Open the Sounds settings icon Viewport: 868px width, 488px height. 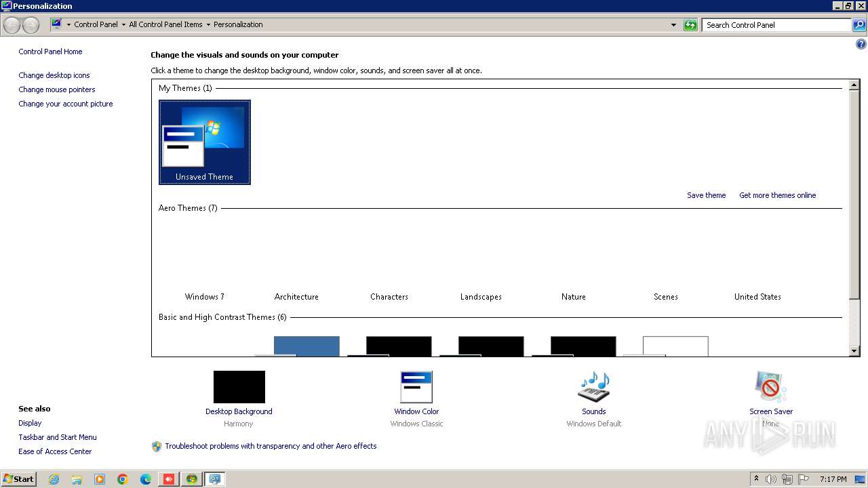594,387
